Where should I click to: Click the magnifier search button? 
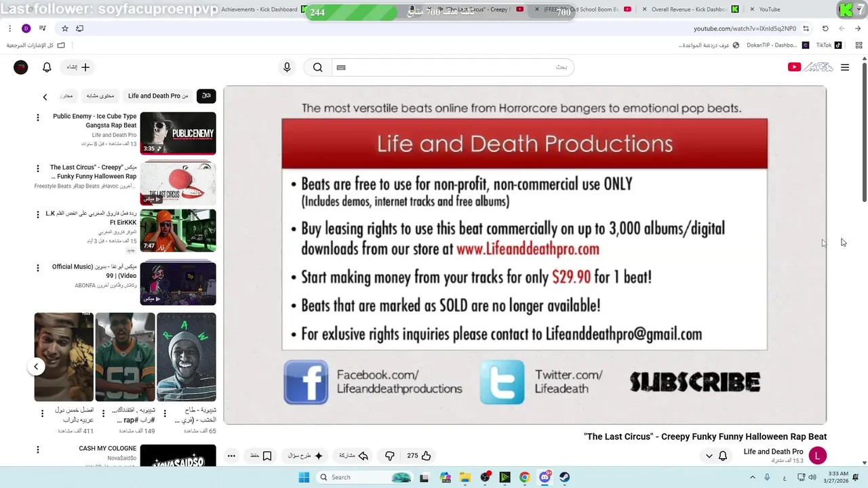point(317,67)
